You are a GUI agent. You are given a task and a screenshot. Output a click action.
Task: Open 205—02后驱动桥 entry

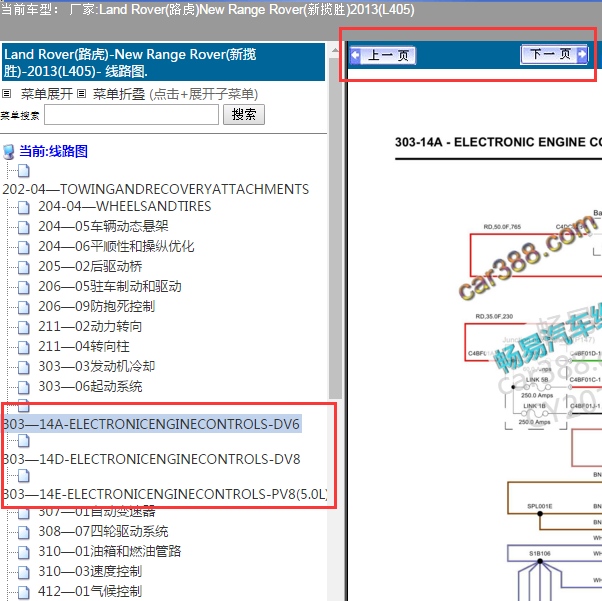click(90, 267)
